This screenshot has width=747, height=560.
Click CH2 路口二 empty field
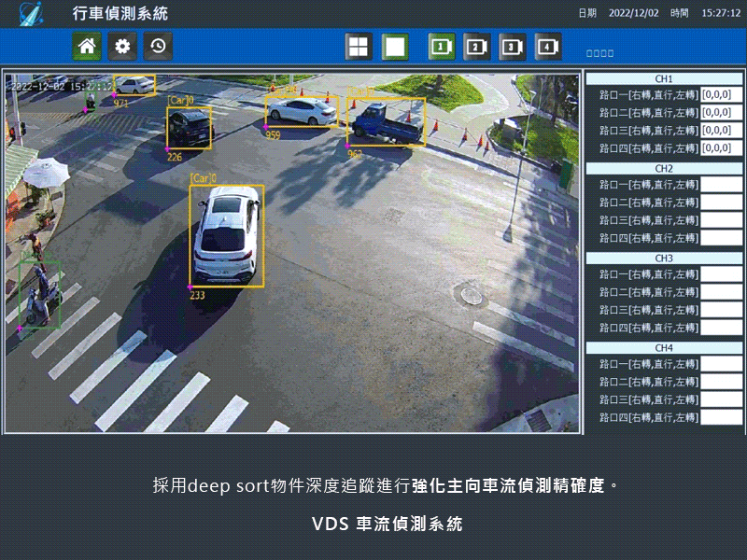click(721, 203)
